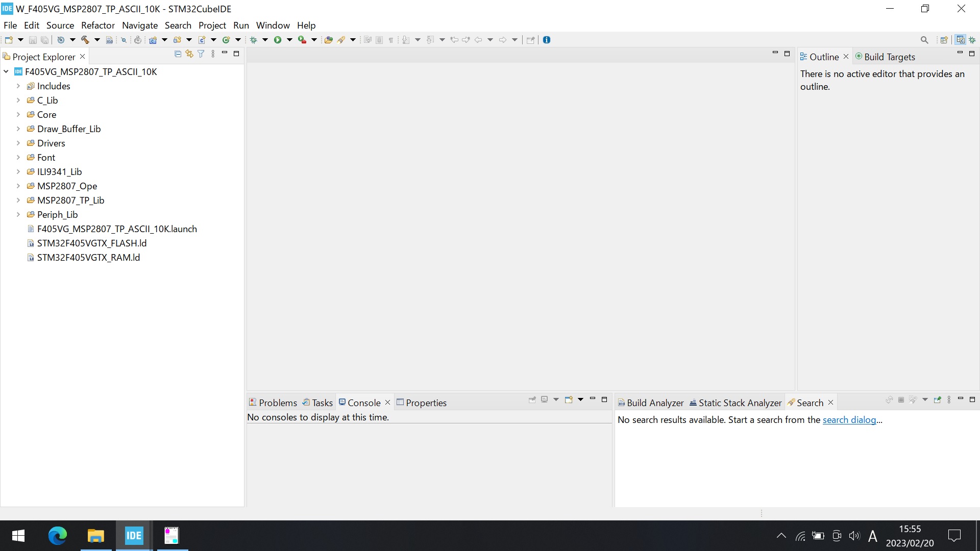Click the New source folder icon
The width and height of the screenshot is (980, 551).
(x=177, y=40)
